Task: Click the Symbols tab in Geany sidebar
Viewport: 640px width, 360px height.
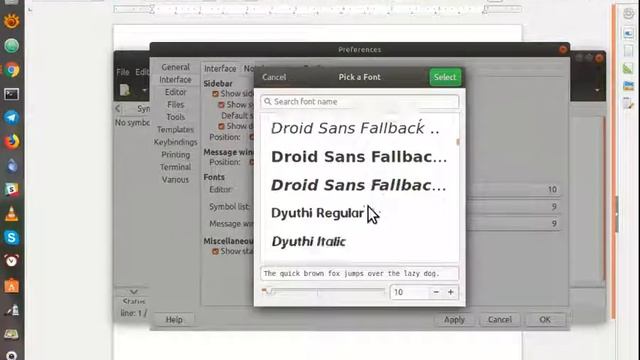Action: click(143, 109)
